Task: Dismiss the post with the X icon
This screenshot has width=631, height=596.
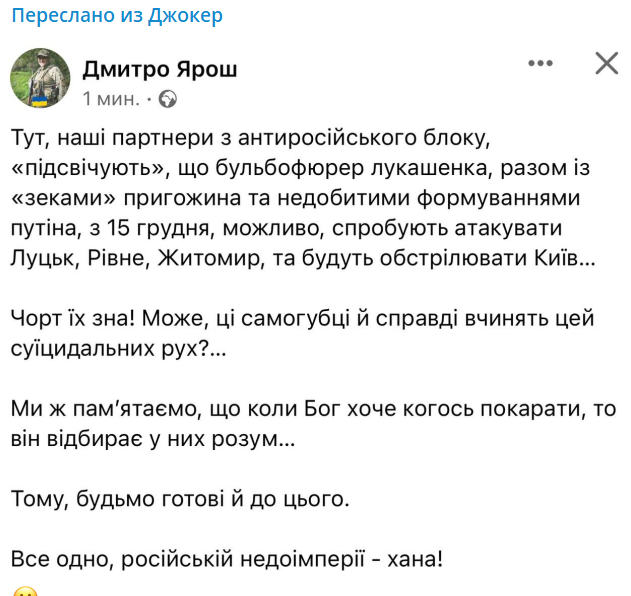Action: pos(606,63)
